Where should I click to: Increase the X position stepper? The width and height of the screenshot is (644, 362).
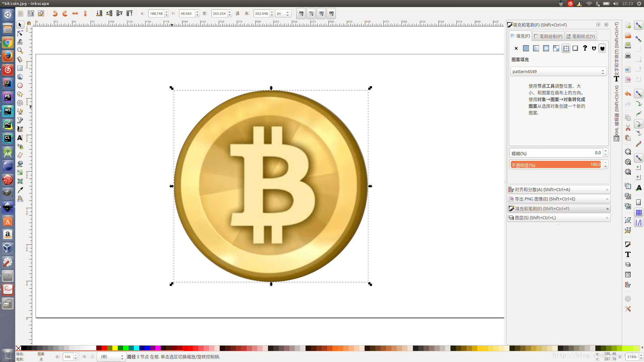[x=167, y=12]
